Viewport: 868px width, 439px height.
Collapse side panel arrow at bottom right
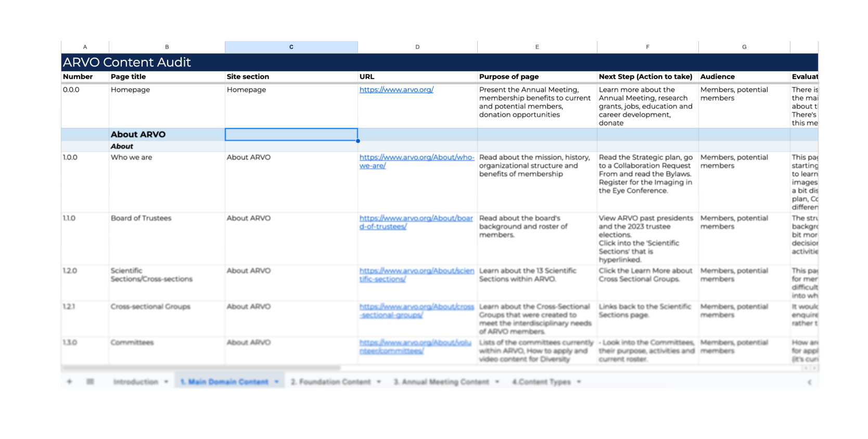tap(809, 382)
